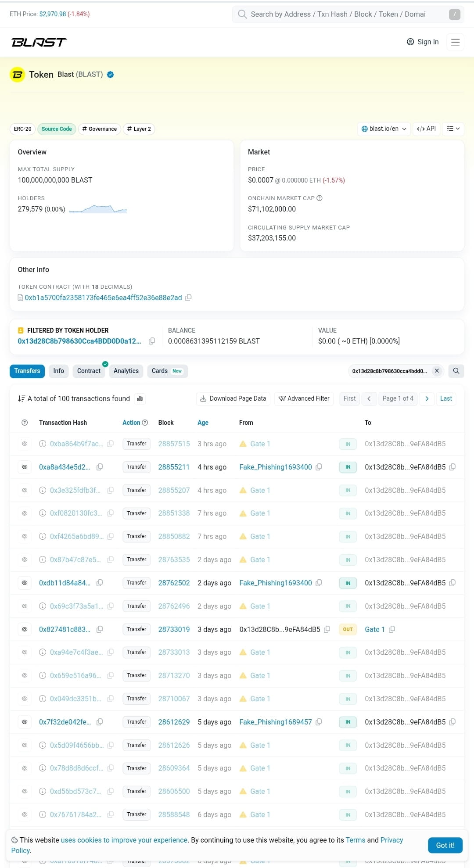Go to the previous transfers page arrow
Screen dimensions: 474x868
point(369,398)
